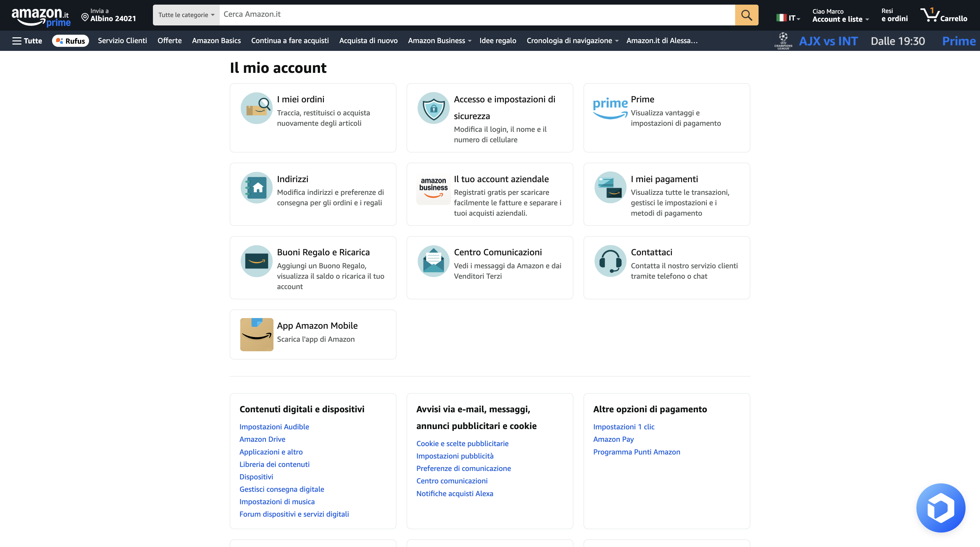Click Libreria dei contenuti link

click(274, 464)
